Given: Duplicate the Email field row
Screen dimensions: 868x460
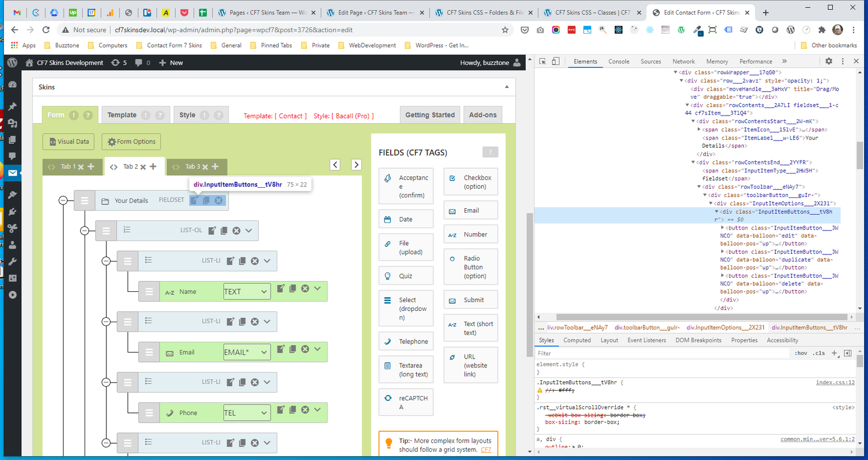Looking at the screenshot, I should 293,349.
